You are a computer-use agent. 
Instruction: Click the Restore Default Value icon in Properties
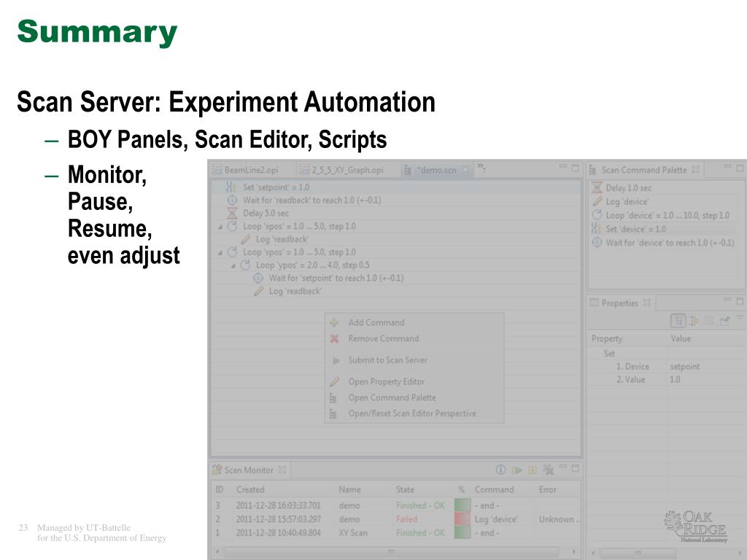point(709,321)
